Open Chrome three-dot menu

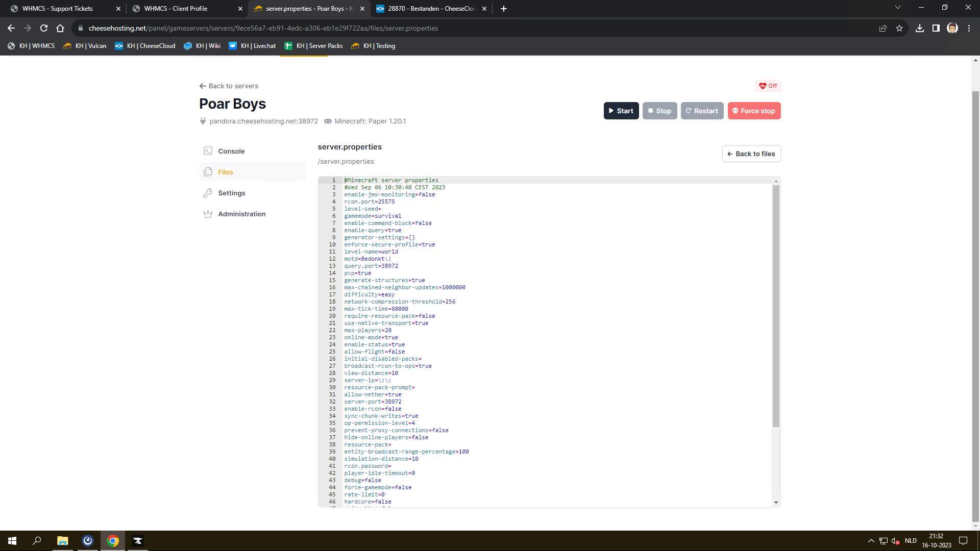tap(969, 28)
